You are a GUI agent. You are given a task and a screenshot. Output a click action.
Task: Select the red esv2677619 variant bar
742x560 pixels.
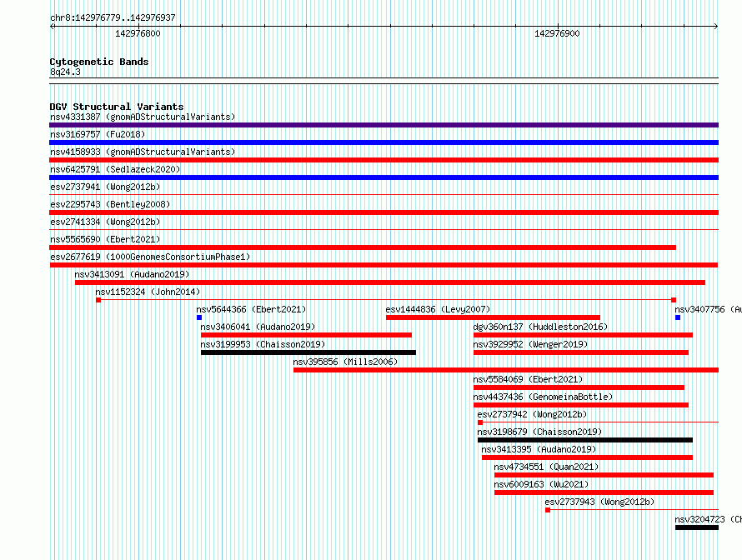pyautogui.click(x=384, y=265)
